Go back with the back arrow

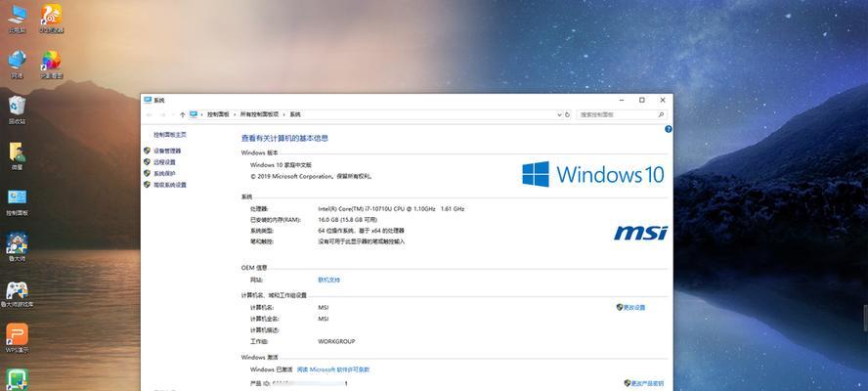point(149,114)
